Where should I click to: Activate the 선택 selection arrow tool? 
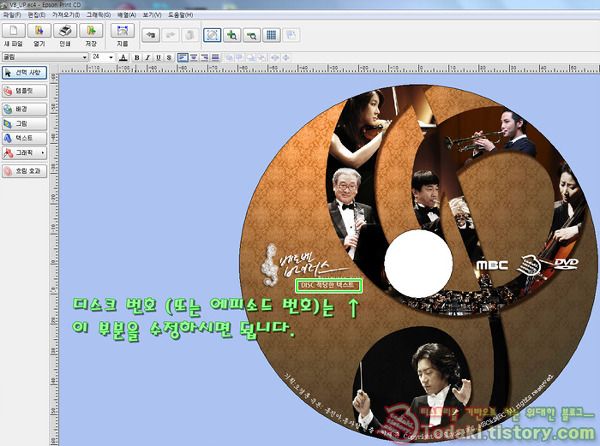pyautogui.click(x=24, y=73)
